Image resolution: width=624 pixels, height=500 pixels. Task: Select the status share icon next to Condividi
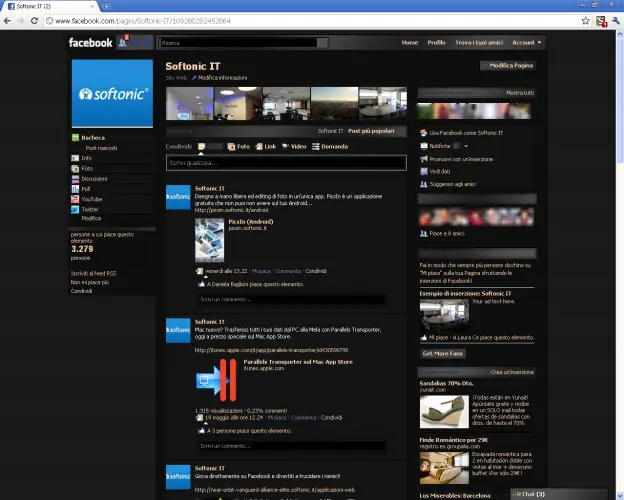click(x=202, y=146)
